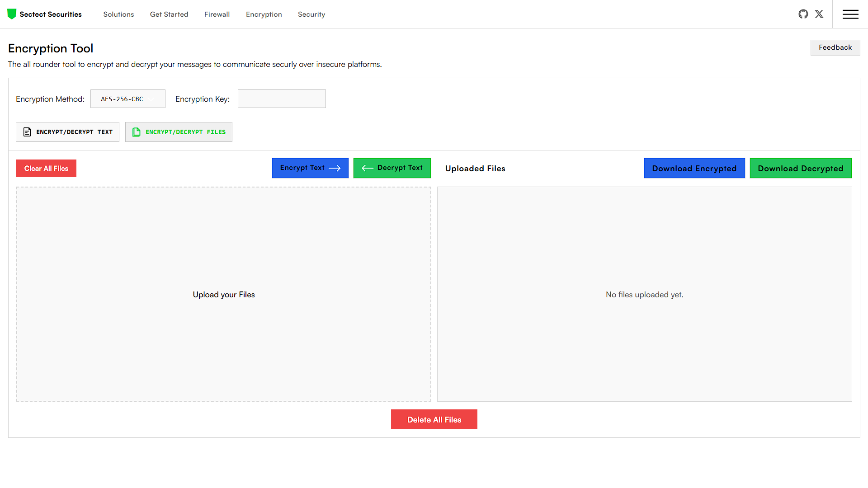Viewport: 868px width, 488px height.
Task: Click Download Encrypted button
Action: point(694,168)
